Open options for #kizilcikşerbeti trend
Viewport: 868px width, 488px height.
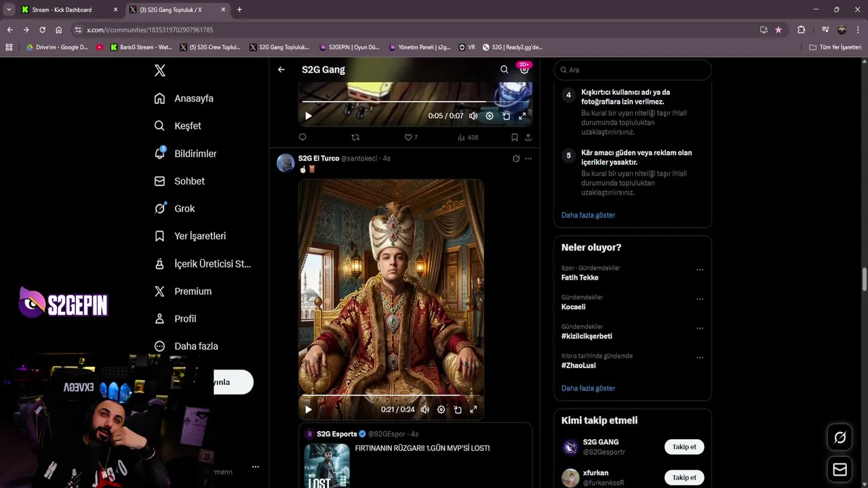700,328
